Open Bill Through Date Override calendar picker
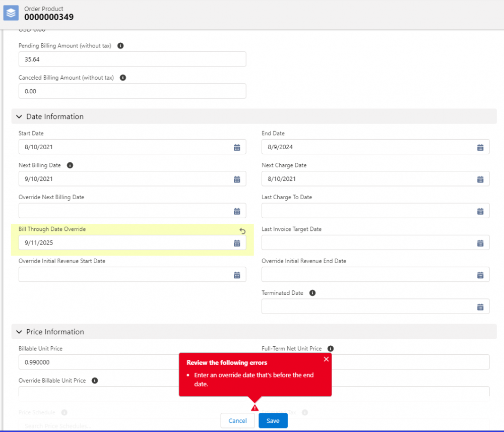Viewport: 504px width, 432px height. pos(237,243)
